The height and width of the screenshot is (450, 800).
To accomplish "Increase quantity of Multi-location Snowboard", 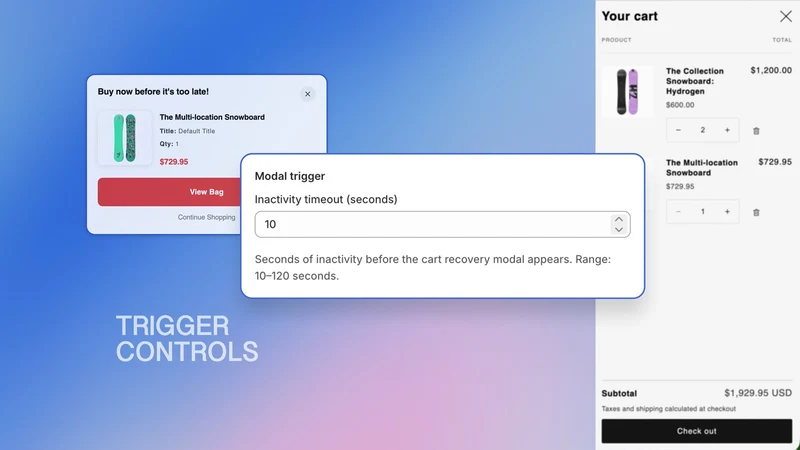I will click(x=727, y=212).
